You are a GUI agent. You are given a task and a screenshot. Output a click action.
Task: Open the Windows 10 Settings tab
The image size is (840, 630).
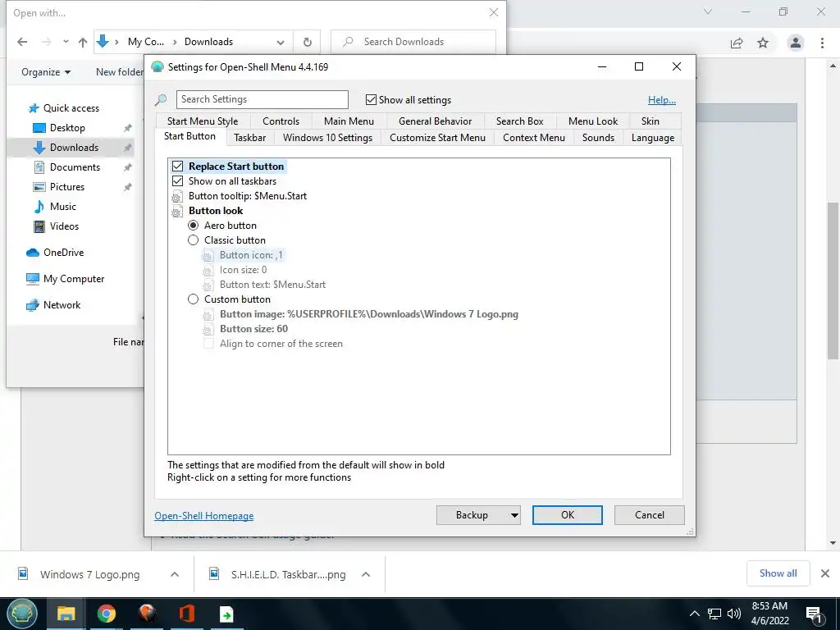(327, 138)
